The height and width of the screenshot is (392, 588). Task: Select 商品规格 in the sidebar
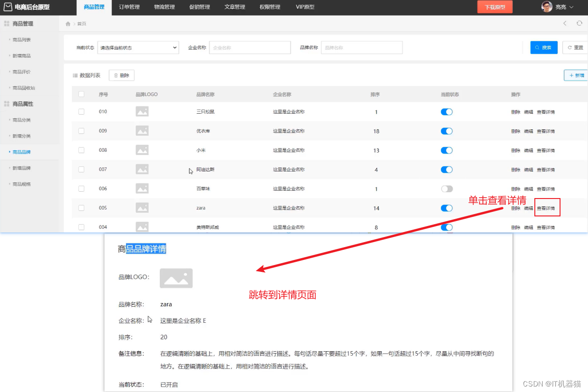22,184
